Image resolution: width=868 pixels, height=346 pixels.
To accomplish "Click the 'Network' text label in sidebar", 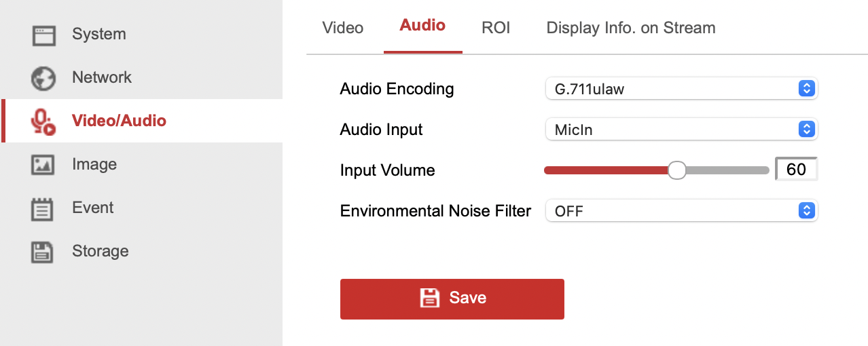I will coord(102,78).
